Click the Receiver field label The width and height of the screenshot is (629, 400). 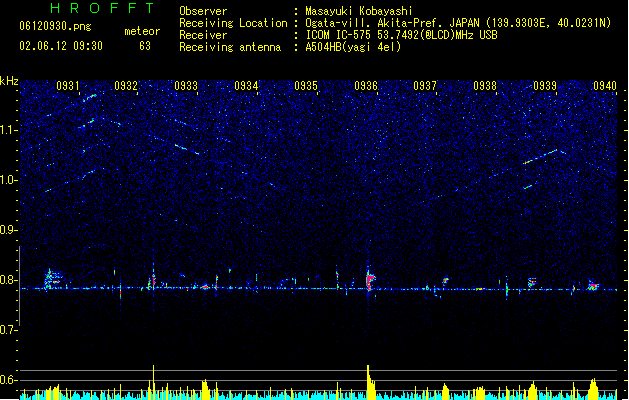(203, 35)
